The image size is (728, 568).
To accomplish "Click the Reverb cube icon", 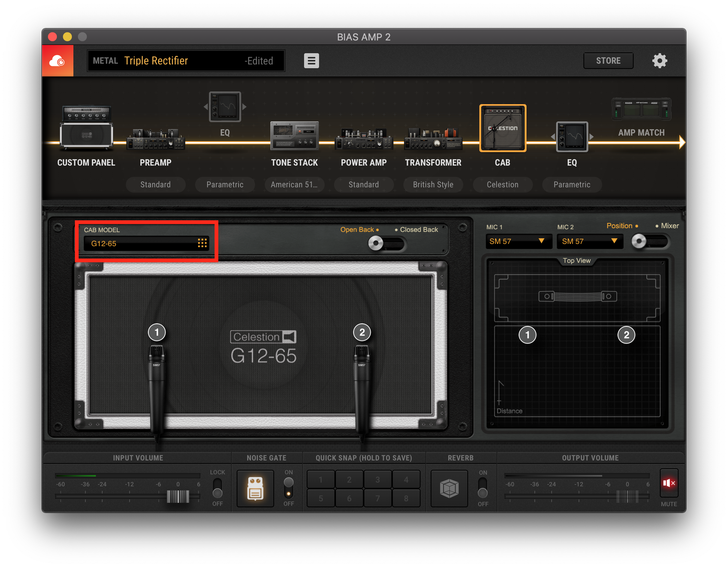I will tap(449, 488).
